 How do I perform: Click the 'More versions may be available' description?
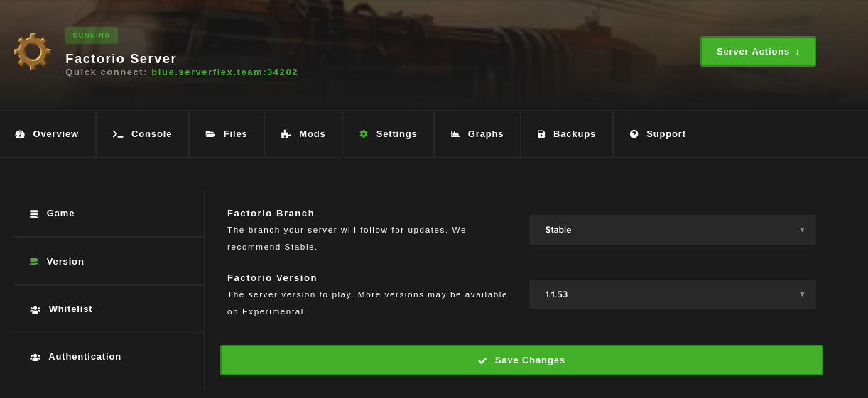pyautogui.click(x=367, y=303)
